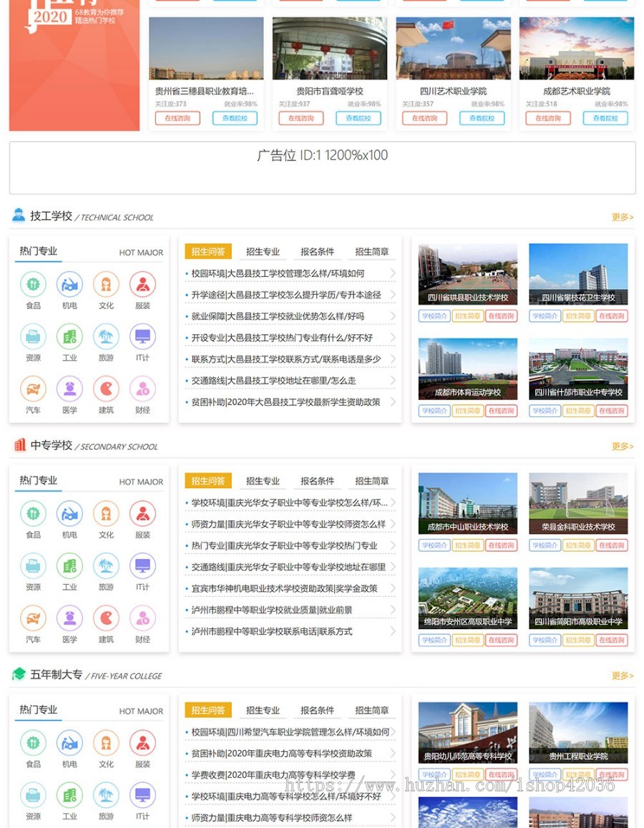Open arrow next to 校园环境|大邑县技工学校 question

point(393,273)
